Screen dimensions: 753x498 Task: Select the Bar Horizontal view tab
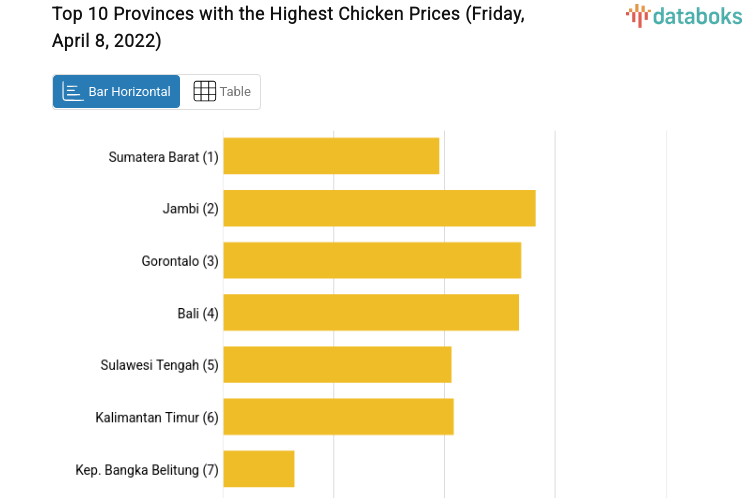(117, 92)
